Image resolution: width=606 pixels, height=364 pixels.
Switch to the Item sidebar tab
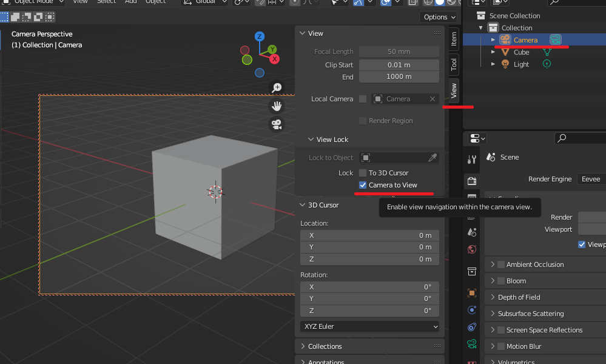coord(454,39)
